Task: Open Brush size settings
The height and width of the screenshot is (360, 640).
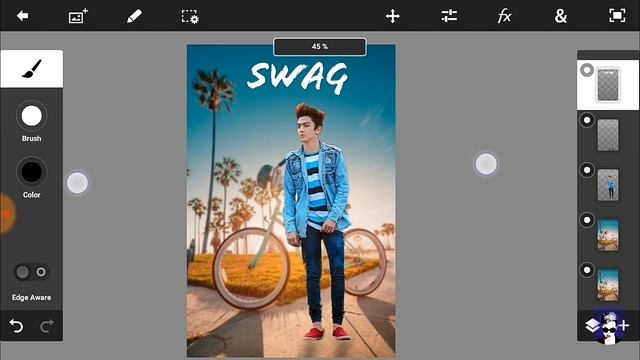Action: coord(31,116)
